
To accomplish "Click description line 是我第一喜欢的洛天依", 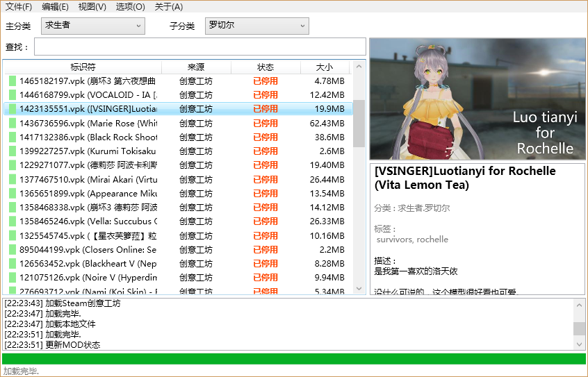I will 416,271.
